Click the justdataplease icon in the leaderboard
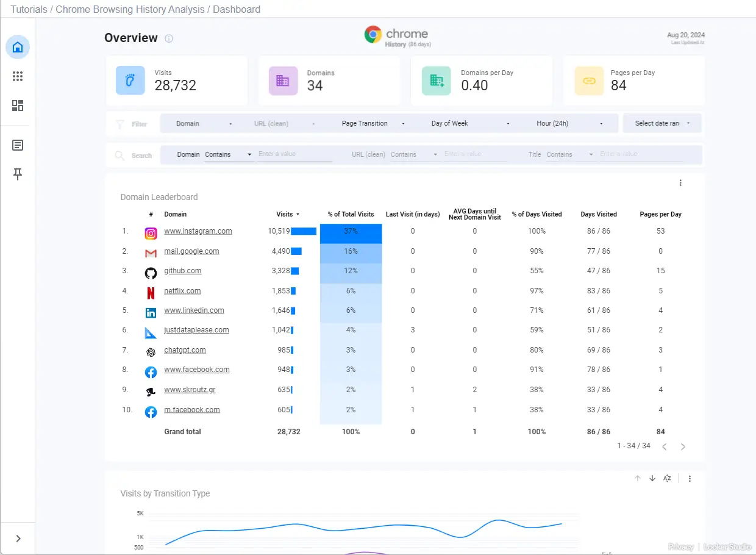 point(151,332)
